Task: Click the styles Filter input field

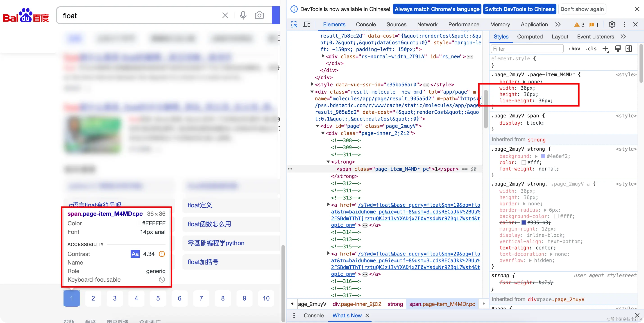Action: click(527, 49)
